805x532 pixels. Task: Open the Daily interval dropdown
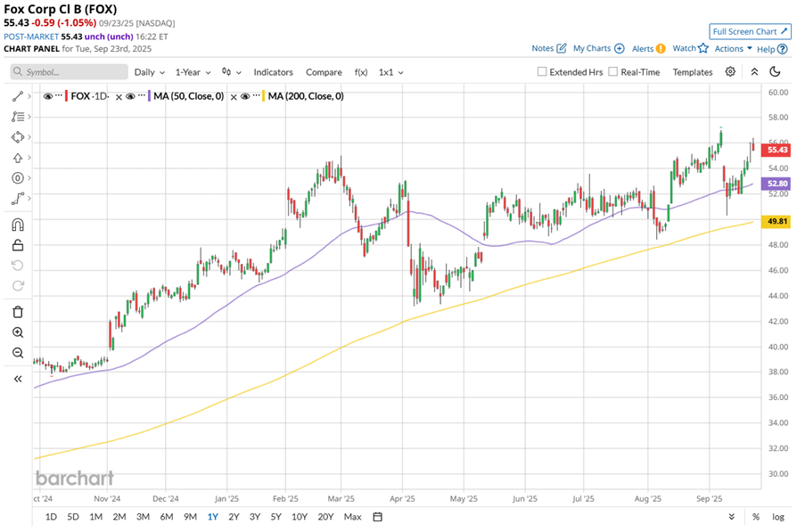(150, 72)
